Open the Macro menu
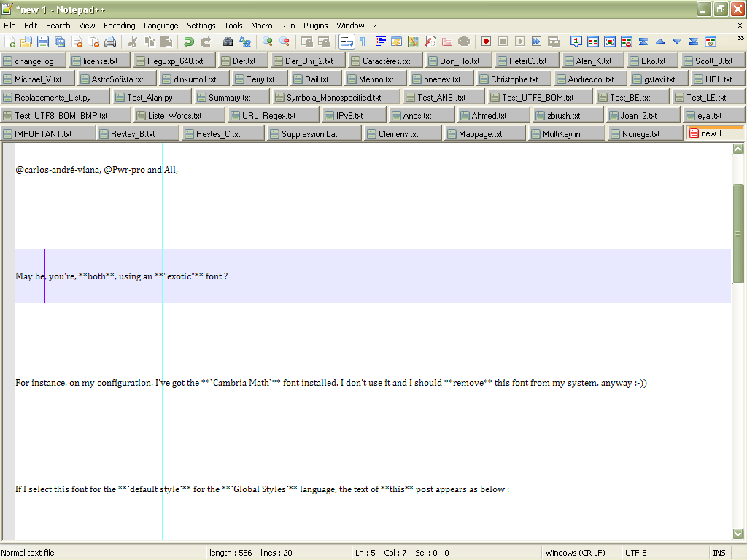Screen dimensions: 747x560 pos(262,26)
